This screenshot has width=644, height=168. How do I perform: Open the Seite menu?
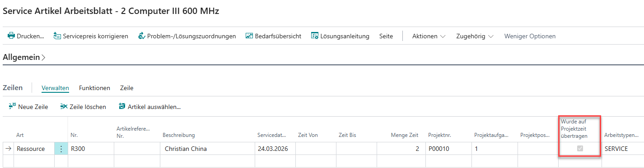(x=386, y=36)
